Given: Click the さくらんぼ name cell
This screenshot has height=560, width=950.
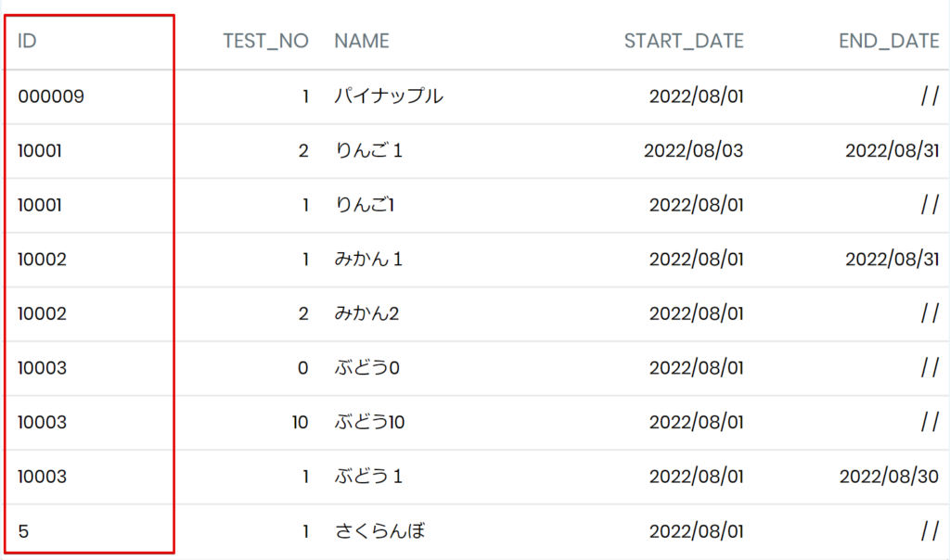Looking at the screenshot, I should (379, 531).
